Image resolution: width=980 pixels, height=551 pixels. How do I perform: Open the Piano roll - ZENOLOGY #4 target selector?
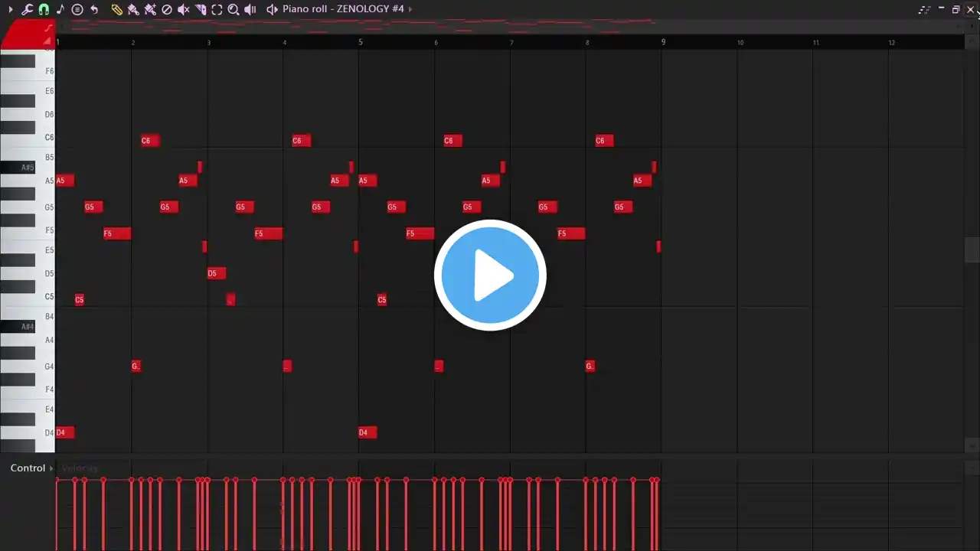click(x=343, y=9)
